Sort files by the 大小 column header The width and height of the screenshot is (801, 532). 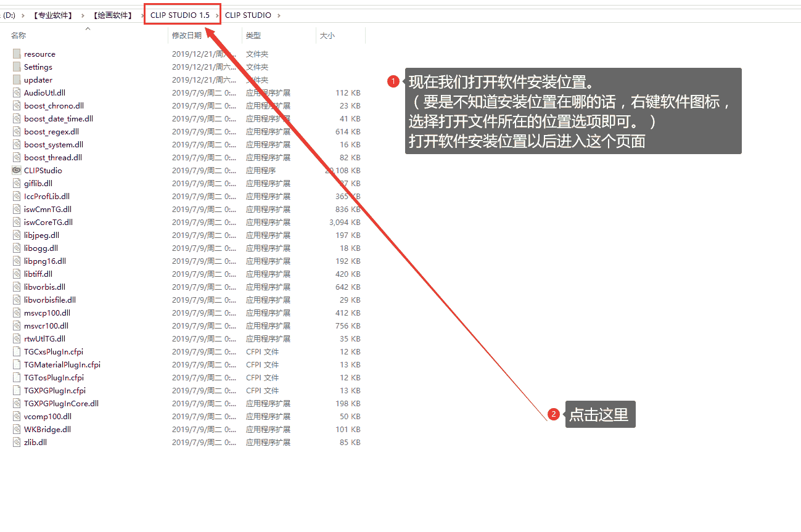327,36
